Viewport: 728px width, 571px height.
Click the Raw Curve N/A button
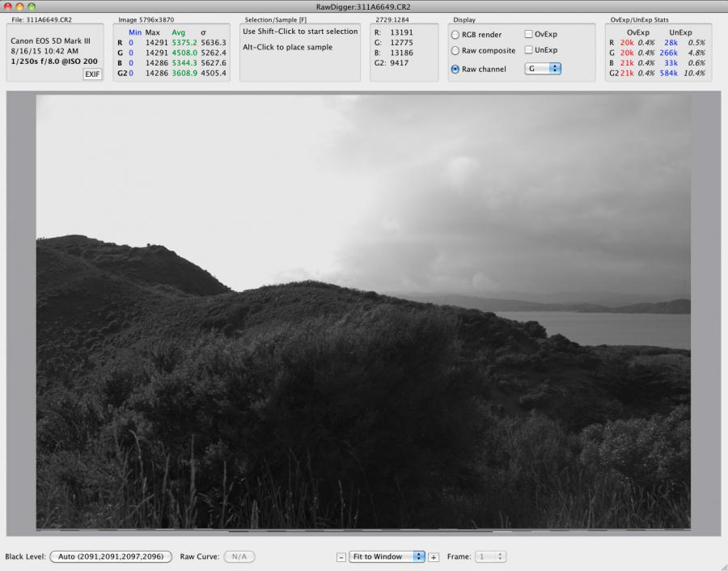[x=239, y=556]
